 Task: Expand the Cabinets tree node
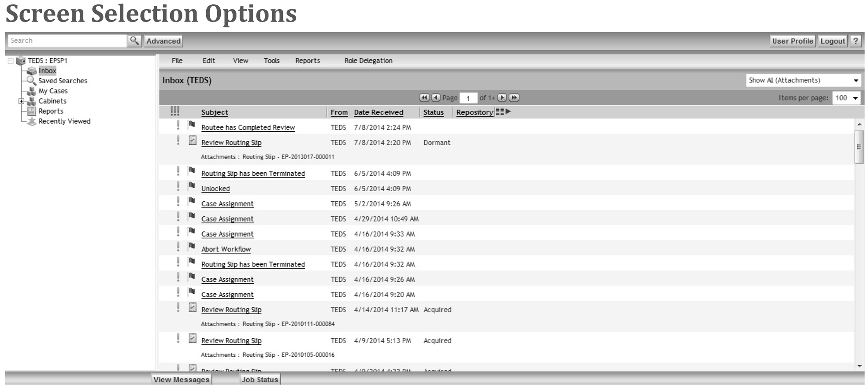tap(21, 101)
